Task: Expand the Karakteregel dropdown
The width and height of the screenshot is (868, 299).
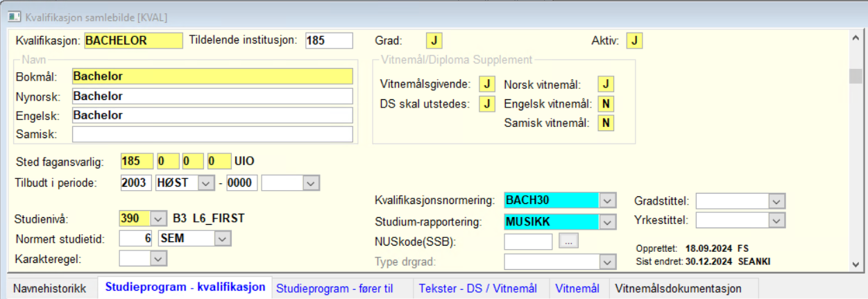Action: (x=159, y=258)
